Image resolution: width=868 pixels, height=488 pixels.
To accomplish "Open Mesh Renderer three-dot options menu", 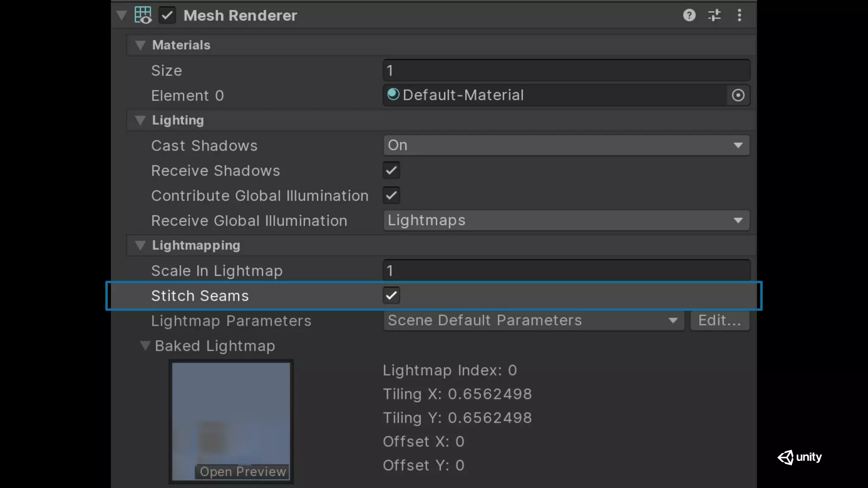I will 739,15.
